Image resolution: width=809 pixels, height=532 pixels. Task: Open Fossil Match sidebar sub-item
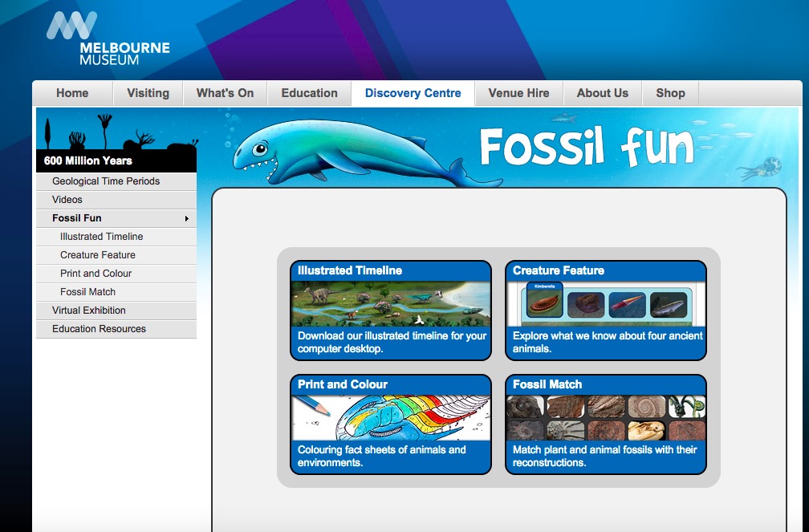[116, 292]
